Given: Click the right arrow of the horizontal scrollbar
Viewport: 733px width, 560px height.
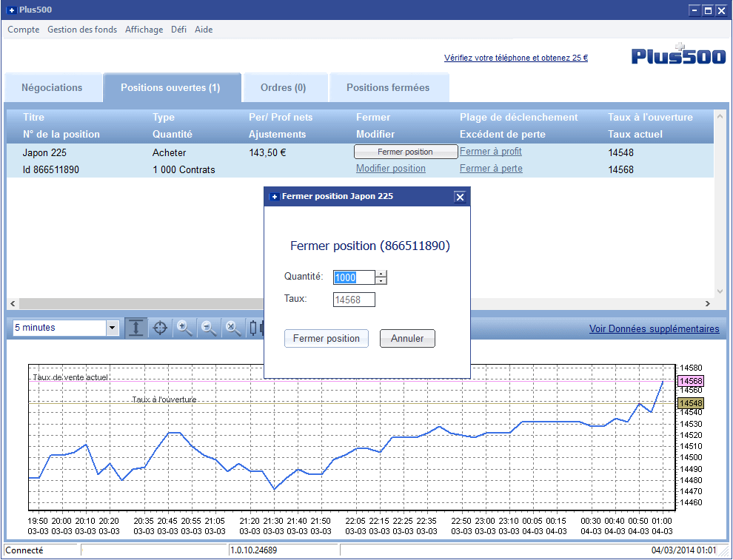Looking at the screenshot, I should (x=708, y=303).
